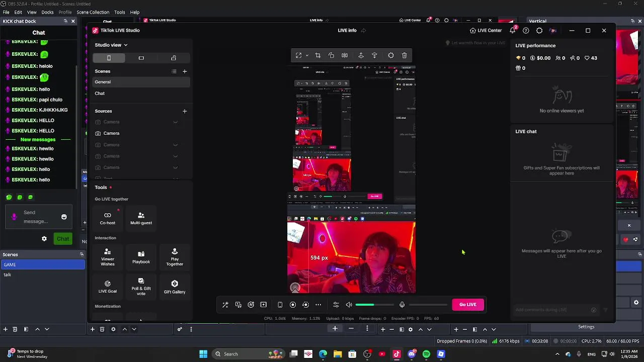
Task: Open audio mixer settings icon
Action: coord(336,305)
